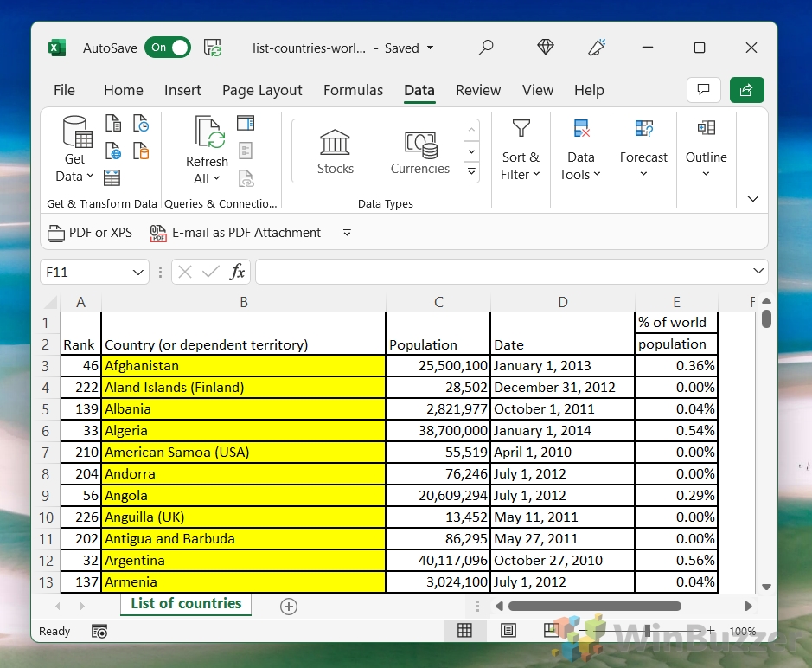Image resolution: width=812 pixels, height=668 pixels.
Task: Click the Share button
Action: [746, 90]
